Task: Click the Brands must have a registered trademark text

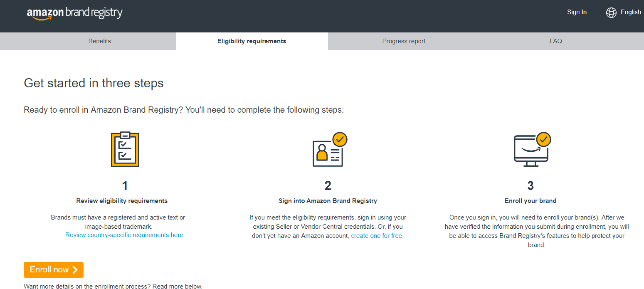Action: [118, 222]
